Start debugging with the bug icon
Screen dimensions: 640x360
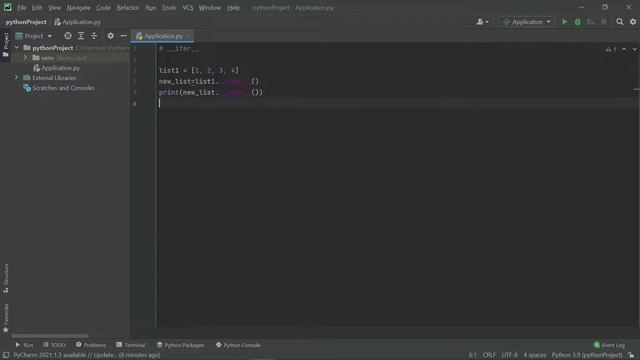click(x=578, y=22)
